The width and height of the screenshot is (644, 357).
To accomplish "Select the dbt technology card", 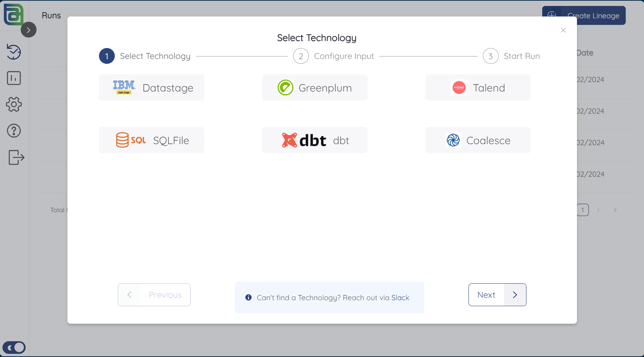I will 315,140.
